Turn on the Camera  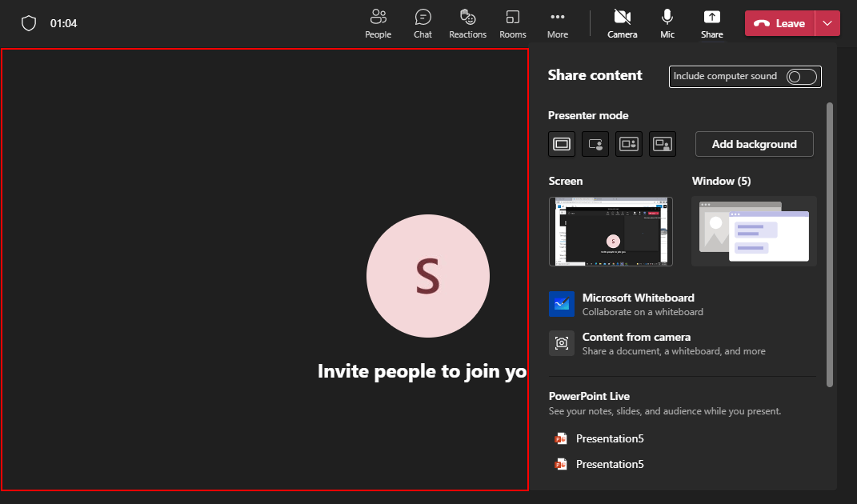pyautogui.click(x=622, y=23)
